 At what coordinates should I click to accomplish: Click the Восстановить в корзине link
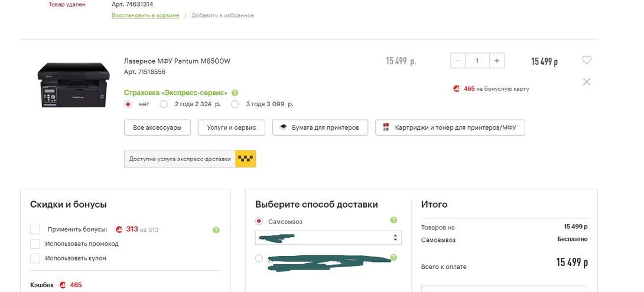click(x=145, y=15)
